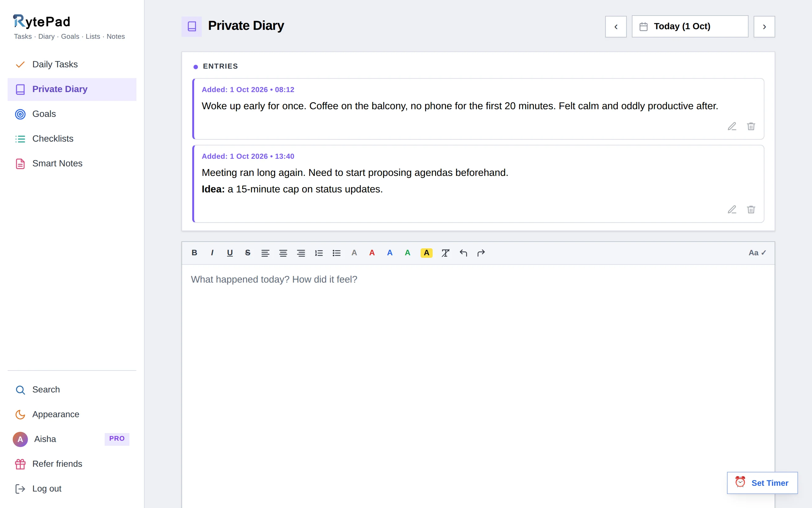
Task: Choose blue text color
Action: point(390,253)
